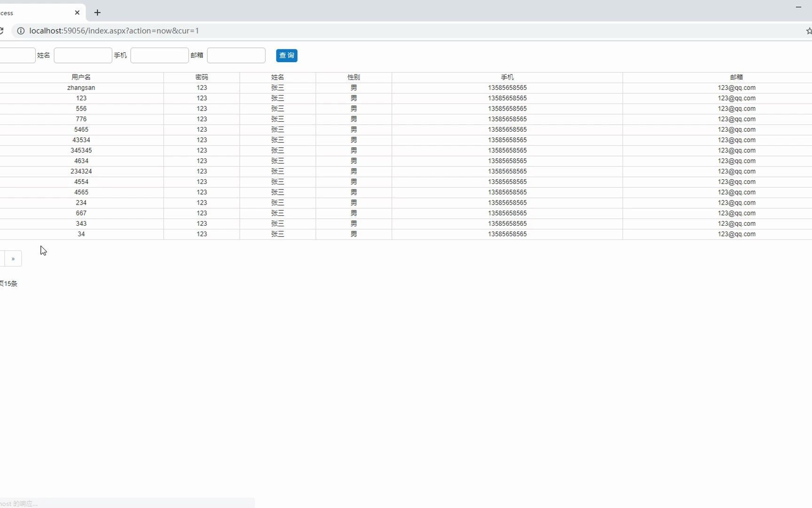The width and height of the screenshot is (812, 508).
Task: Click the 密码 column header
Action: pyautogui.click(x=202, y=77)
